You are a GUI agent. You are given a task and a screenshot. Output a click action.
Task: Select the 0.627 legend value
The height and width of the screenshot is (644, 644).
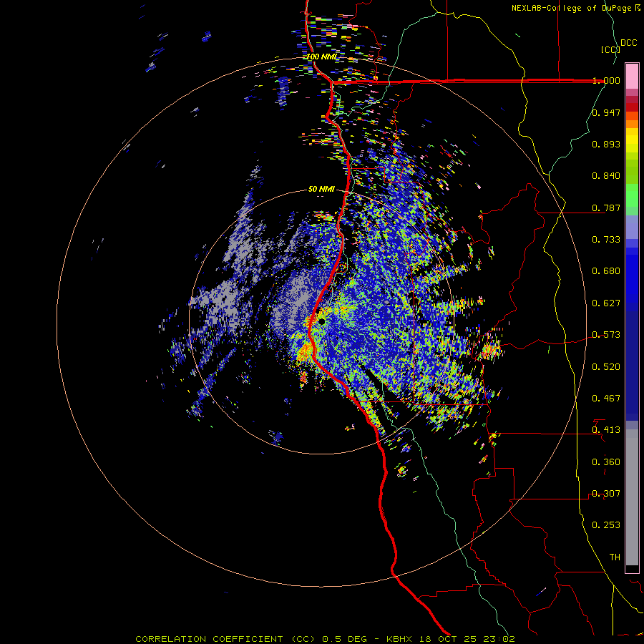point(606,303)
